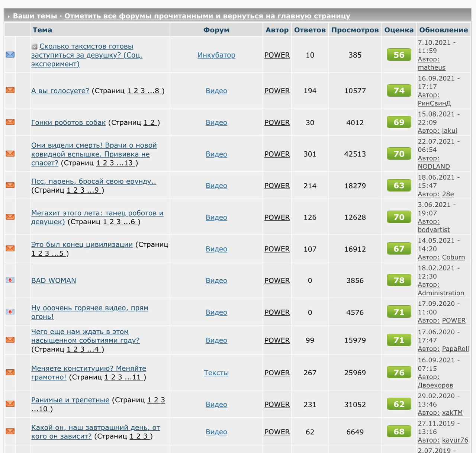476x453 pixels.
Task: Open author POWER in 'Гонки роботов собак' row
Action: (x=277, y=122)
